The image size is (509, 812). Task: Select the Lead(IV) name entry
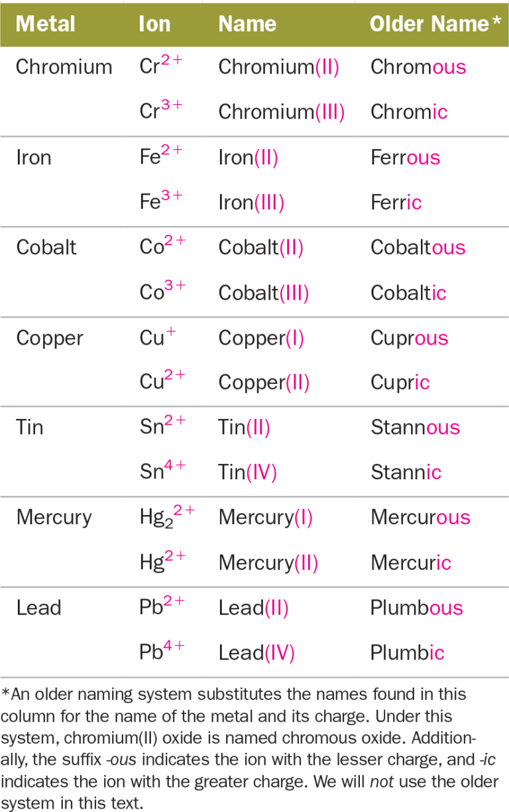click(x=256, y=653)
